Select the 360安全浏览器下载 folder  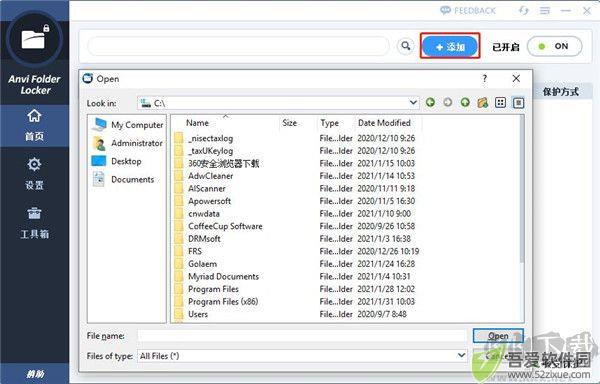click(223, 163)
